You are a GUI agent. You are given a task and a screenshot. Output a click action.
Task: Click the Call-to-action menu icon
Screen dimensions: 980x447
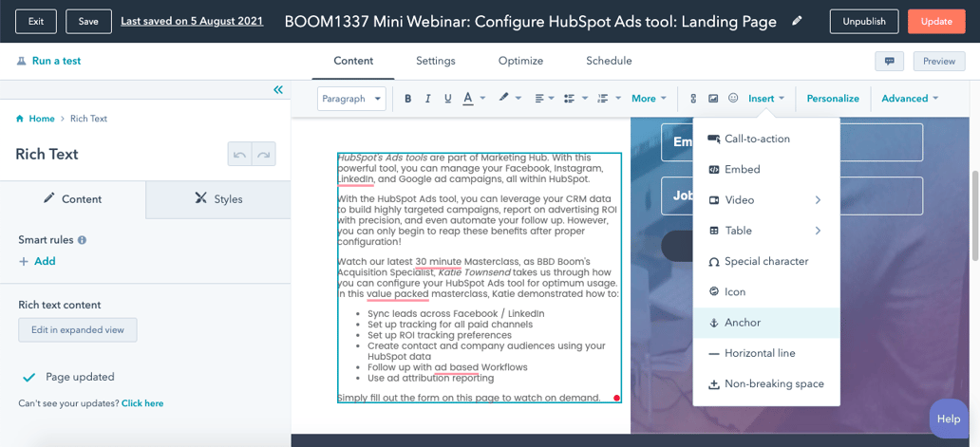pyautogui.click(x=714, y=139)
